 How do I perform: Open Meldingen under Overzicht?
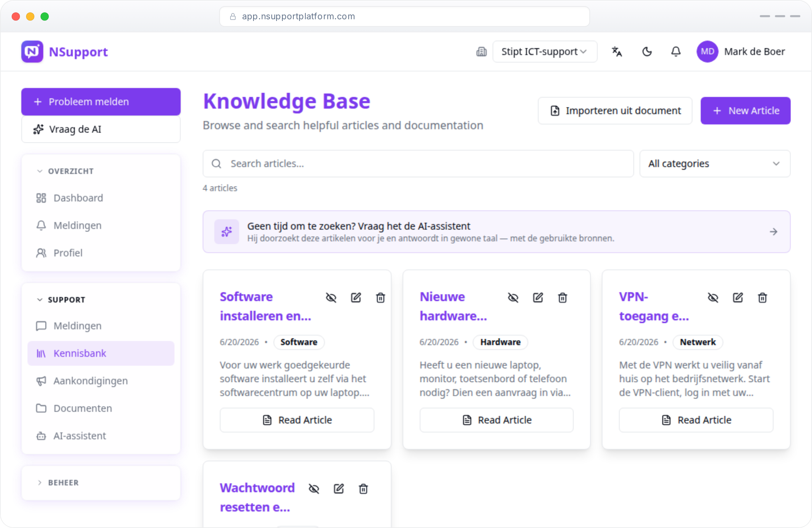(x=101, y=225)
